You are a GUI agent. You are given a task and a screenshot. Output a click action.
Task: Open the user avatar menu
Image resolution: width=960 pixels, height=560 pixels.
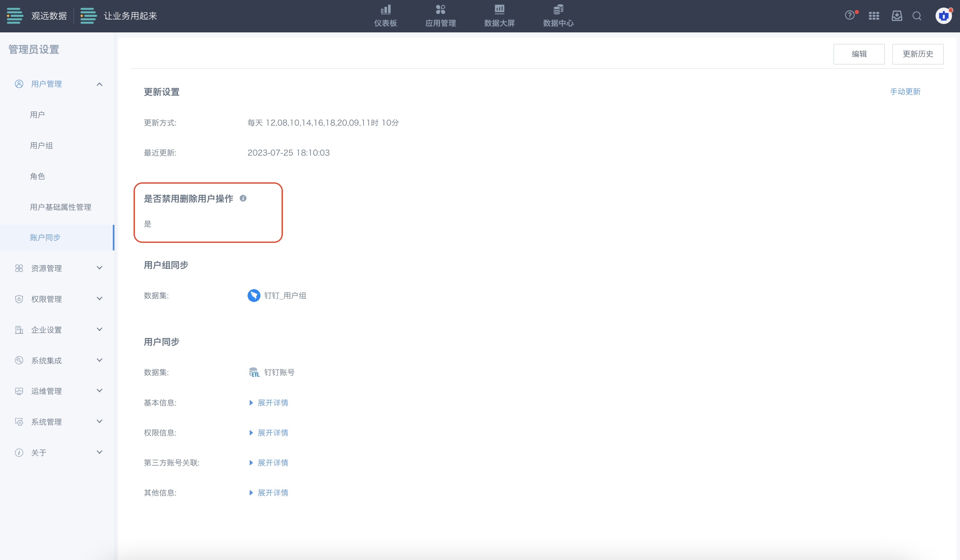click(x=944, y=16)
